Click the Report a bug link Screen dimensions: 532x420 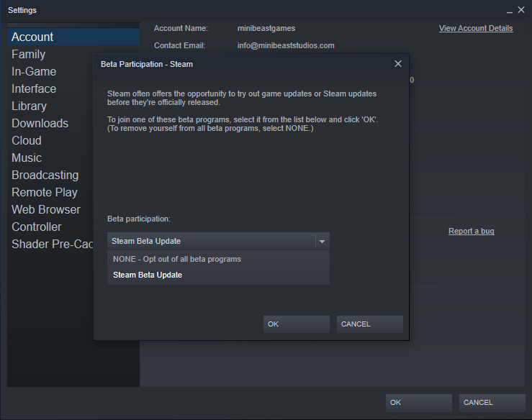(x=471, y=231)
